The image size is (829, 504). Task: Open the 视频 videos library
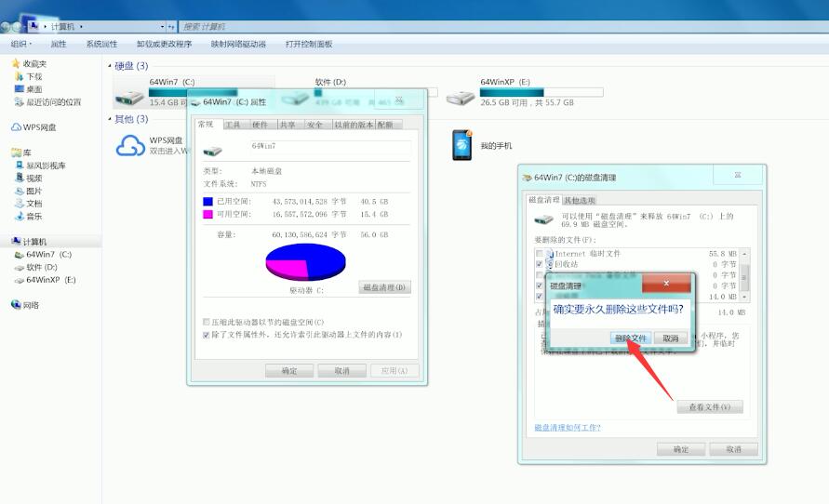[29, 178]
